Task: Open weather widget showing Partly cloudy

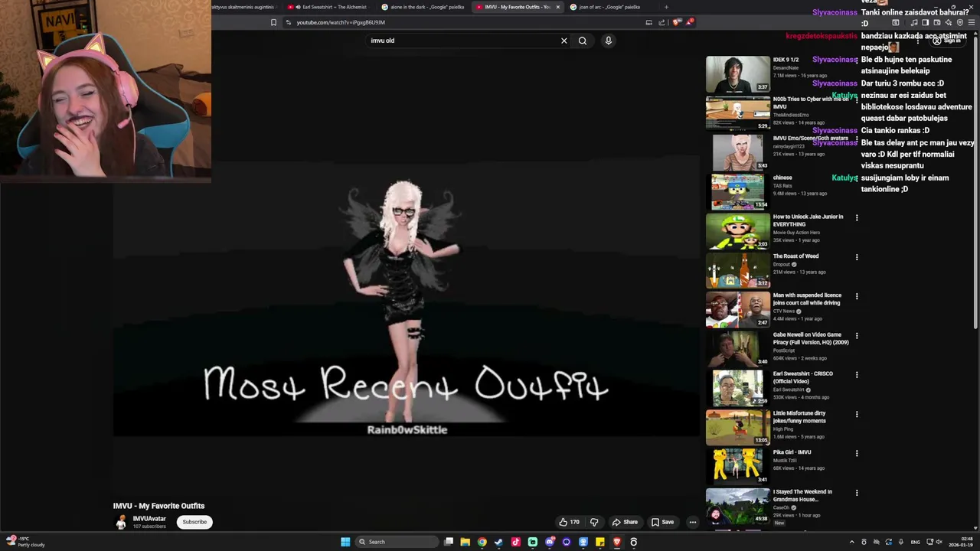Action: 24,542
